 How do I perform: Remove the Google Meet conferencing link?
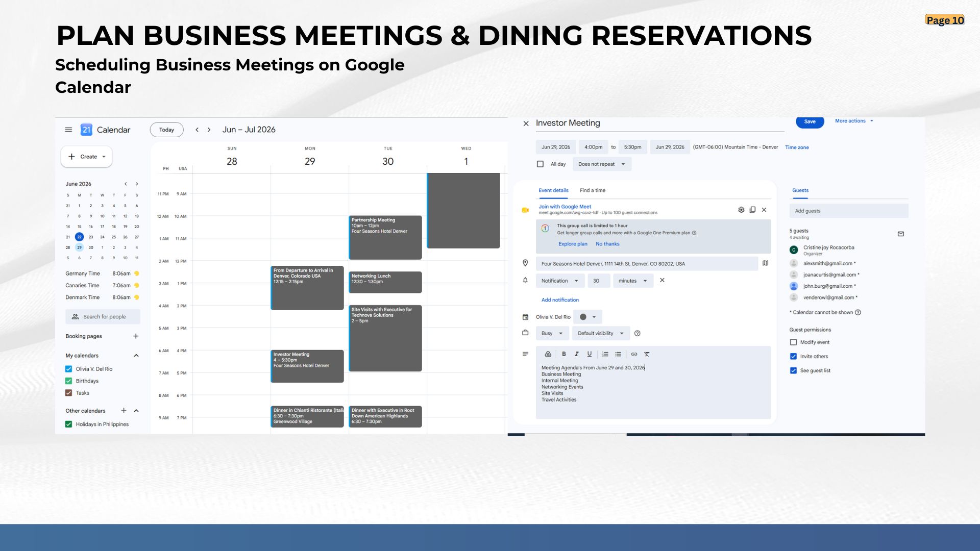(x=764, y=210)
